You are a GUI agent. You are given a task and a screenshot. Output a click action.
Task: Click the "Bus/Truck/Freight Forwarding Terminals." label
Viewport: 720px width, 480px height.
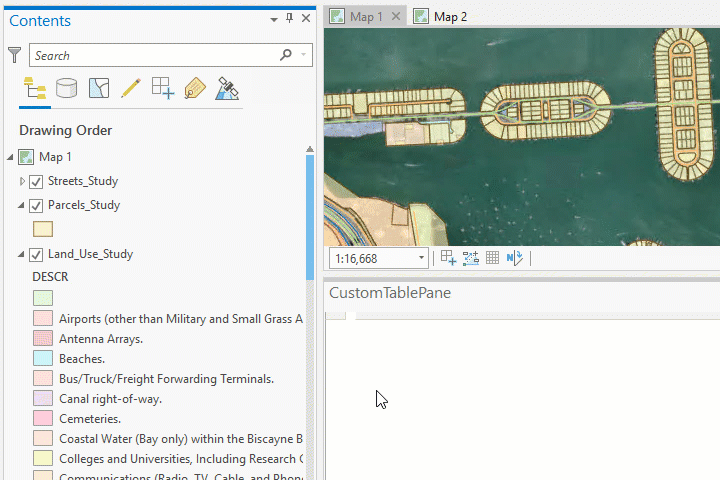(x=166, y=379)
